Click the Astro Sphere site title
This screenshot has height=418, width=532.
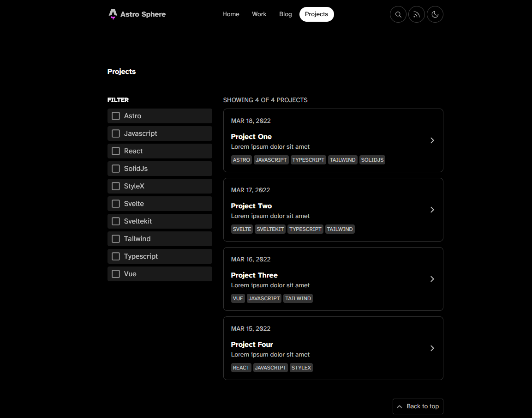[143, 14]
